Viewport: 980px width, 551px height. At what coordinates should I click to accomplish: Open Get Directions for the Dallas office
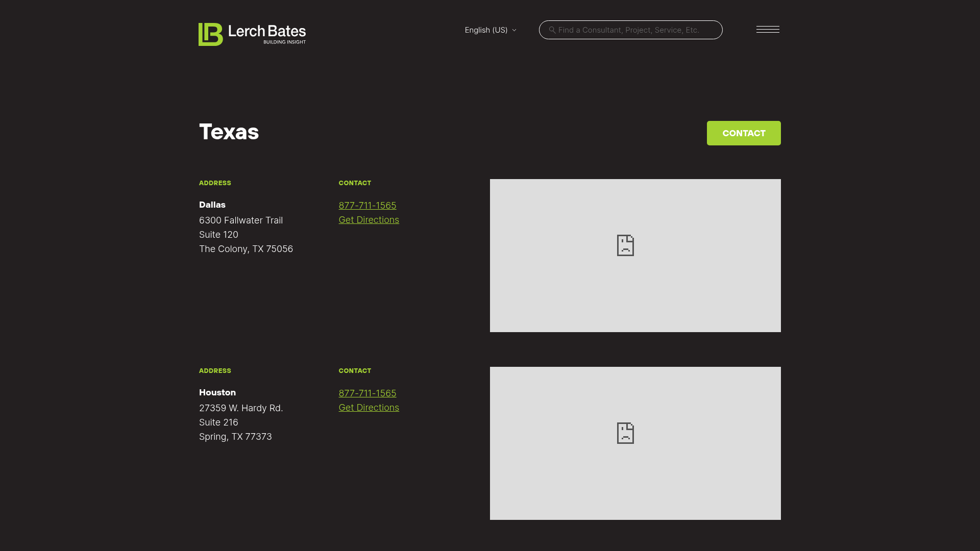coord(369,219)
